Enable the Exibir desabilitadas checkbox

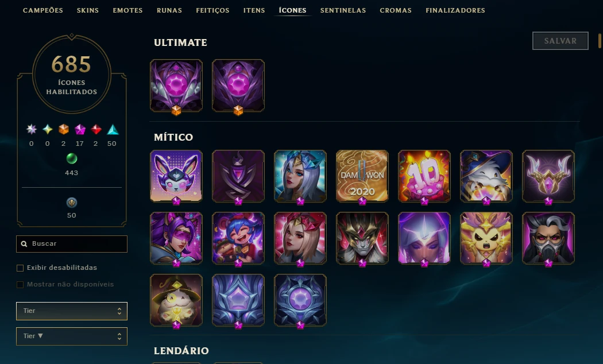pyautogui.click(x=20, y=268)
